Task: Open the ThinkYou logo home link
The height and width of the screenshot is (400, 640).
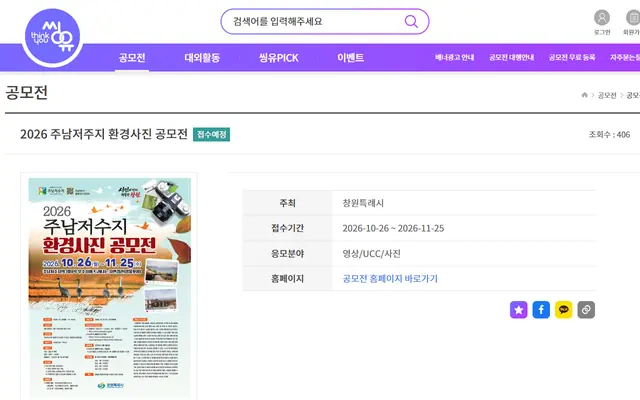Action: [x=52, y=37]
